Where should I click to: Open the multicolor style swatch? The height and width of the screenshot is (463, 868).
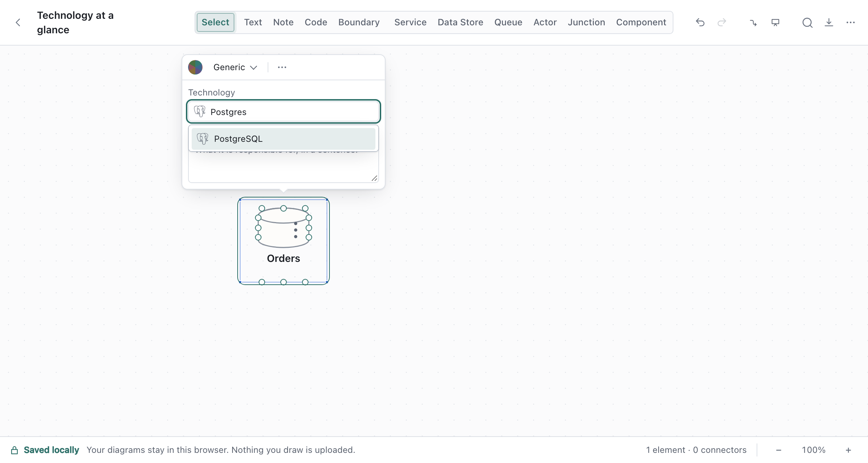tap(195, 67)
